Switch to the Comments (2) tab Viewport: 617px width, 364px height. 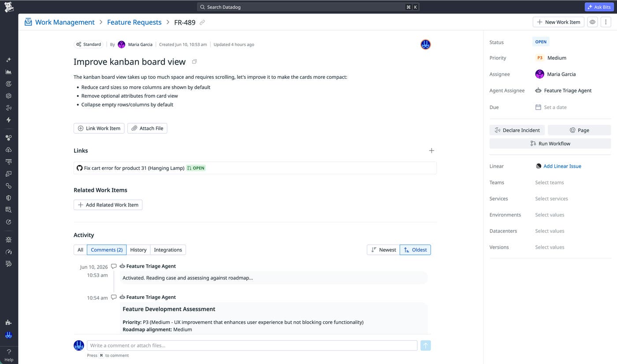coord(107,250)
